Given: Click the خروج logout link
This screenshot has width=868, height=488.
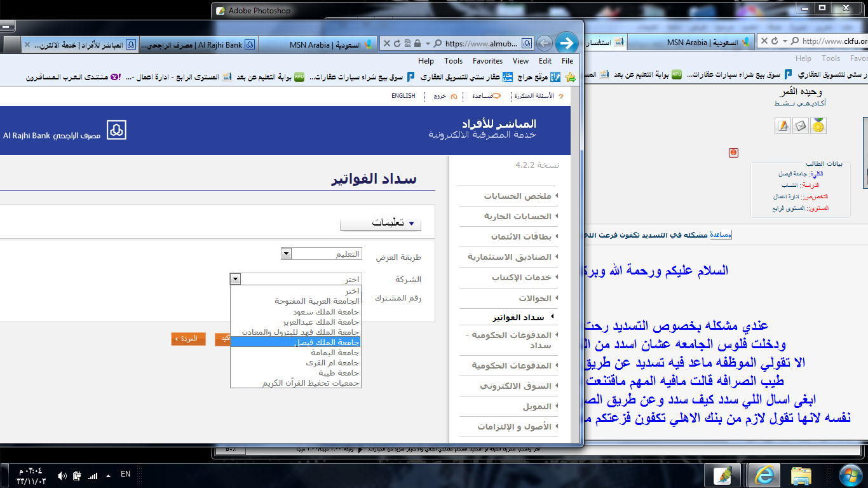Looking at the screenshot, I should [444, 96].
